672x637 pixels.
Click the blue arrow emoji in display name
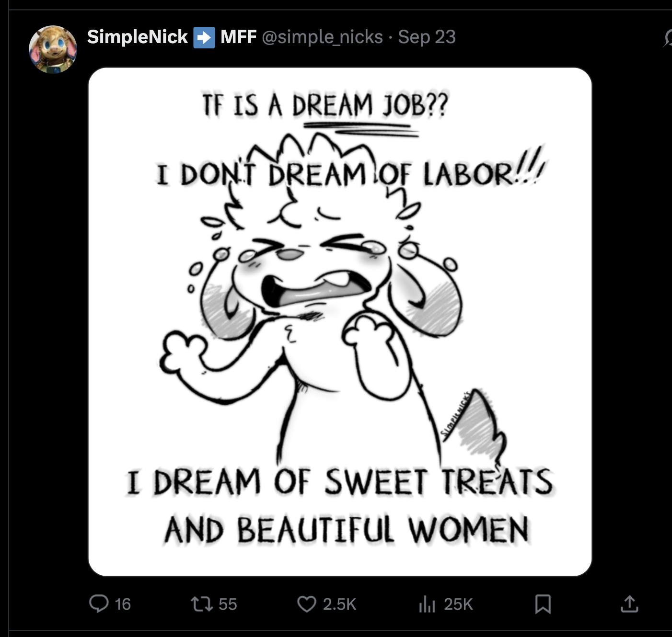[x=204, y=37]
